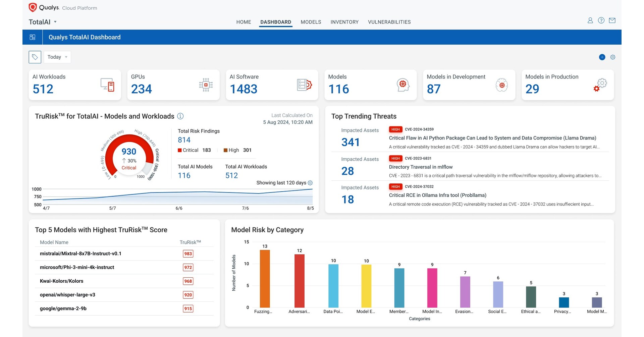
Task: Click the tag filter icon
Action: click(35, 57)
